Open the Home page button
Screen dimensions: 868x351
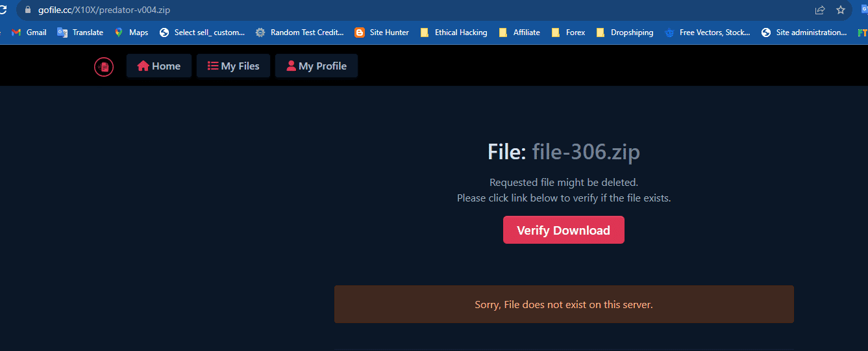pos(159,66)
